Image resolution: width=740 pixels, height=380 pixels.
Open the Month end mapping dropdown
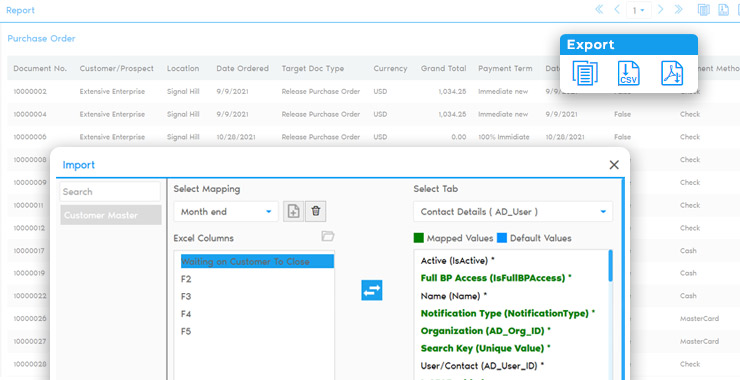click(226, 212)
